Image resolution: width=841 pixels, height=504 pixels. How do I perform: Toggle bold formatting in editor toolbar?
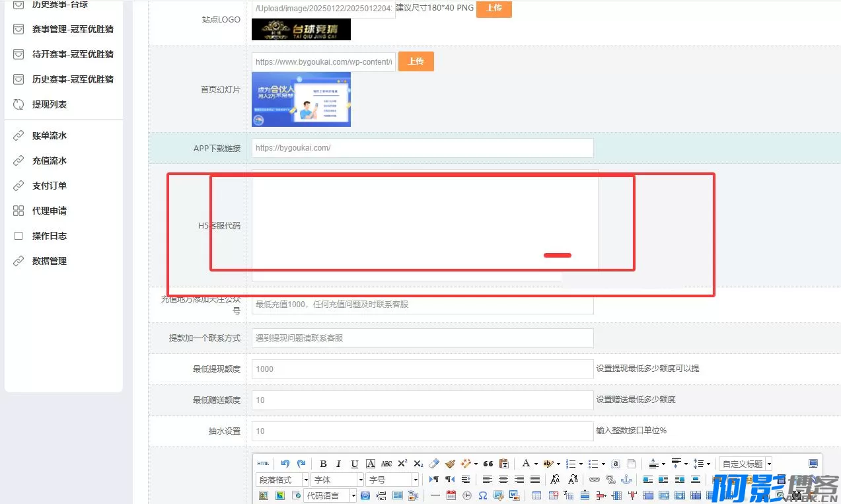point(323,464)
